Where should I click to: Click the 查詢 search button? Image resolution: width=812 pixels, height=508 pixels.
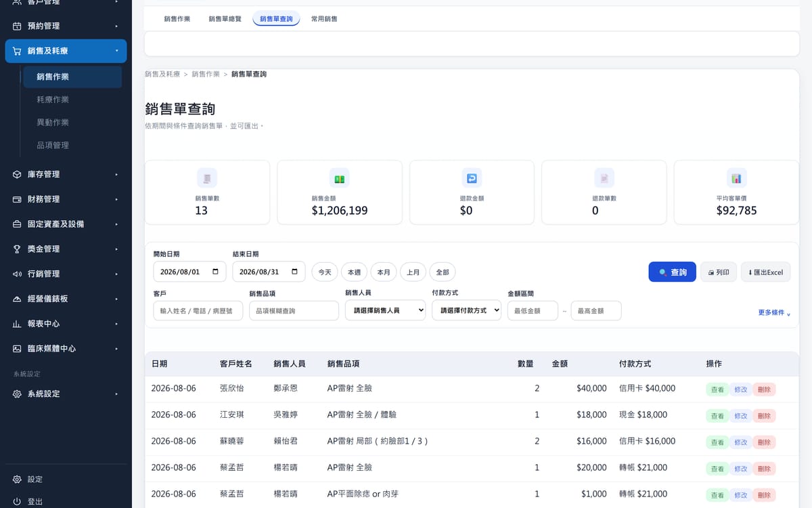pyautogui.click(x=672, y=272)
